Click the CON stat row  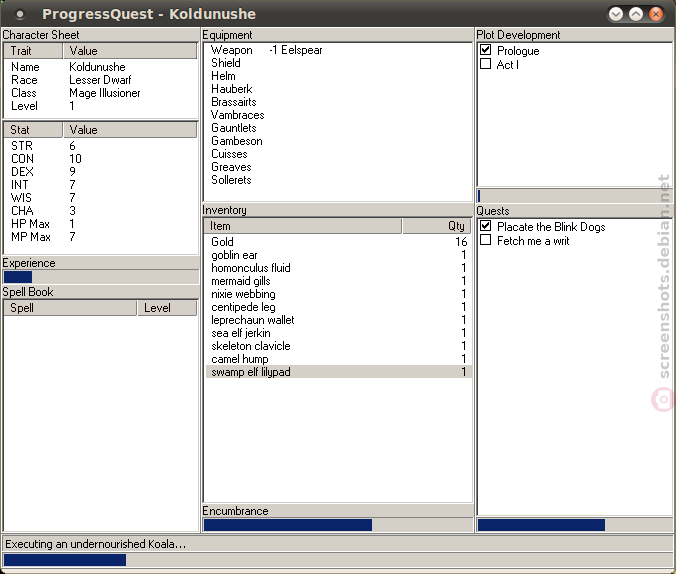pos(100,159)
